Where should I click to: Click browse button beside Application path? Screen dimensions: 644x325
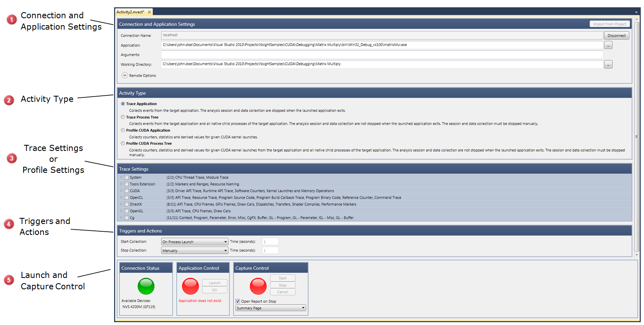[x=608, y=45]
